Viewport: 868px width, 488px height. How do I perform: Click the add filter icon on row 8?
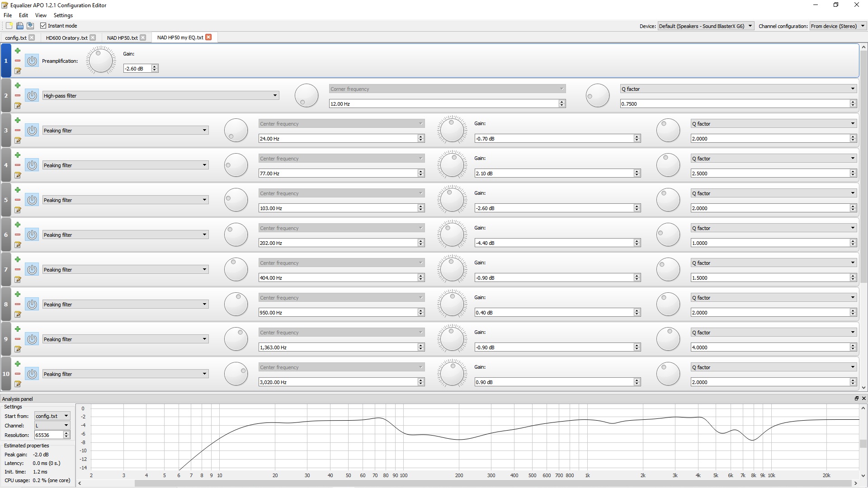[17, 294]
